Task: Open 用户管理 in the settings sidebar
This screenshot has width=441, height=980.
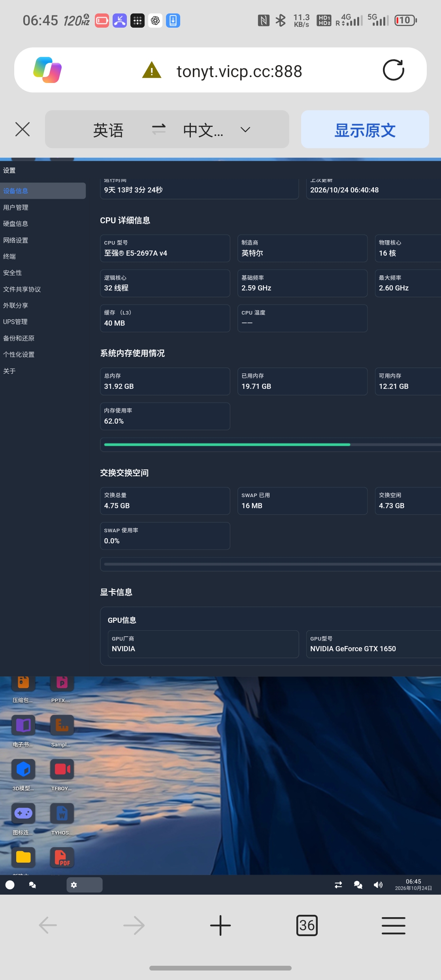Action: click(43, 207)
